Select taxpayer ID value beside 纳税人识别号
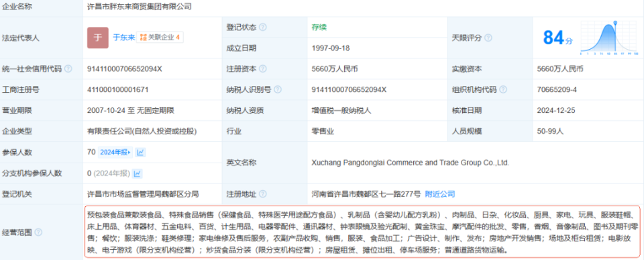The image size is (644, 260). [350, 89]
